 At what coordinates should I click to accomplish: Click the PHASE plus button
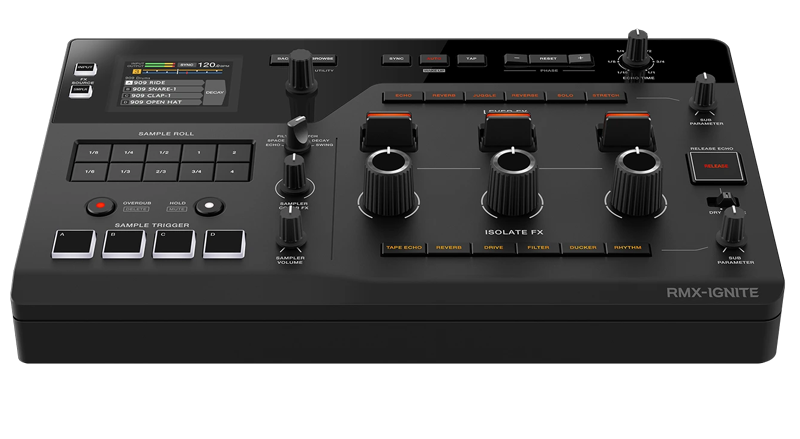(580, 59)
